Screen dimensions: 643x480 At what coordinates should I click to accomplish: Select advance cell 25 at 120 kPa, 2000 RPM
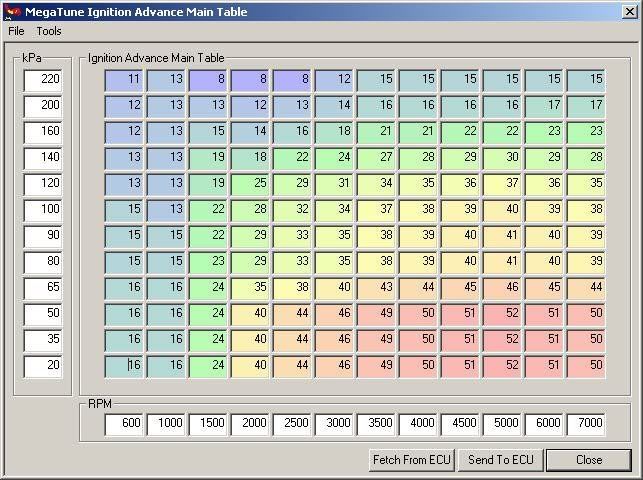coord(250,184)
